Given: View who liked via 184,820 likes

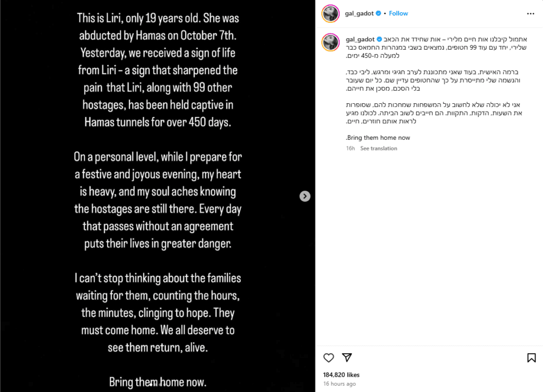Looking at the screenshot, I should (341, 375).
